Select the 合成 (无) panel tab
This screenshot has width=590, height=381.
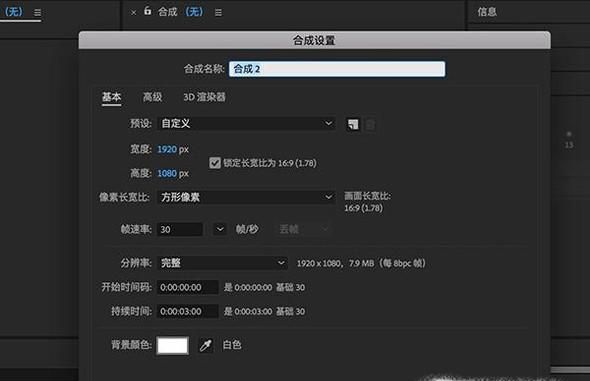pos(181,12)
